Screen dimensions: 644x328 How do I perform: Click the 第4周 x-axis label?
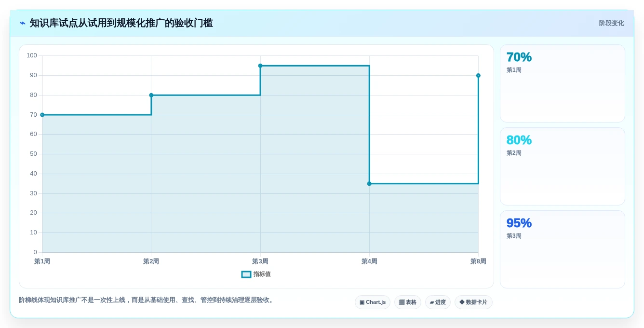(369, 261)
